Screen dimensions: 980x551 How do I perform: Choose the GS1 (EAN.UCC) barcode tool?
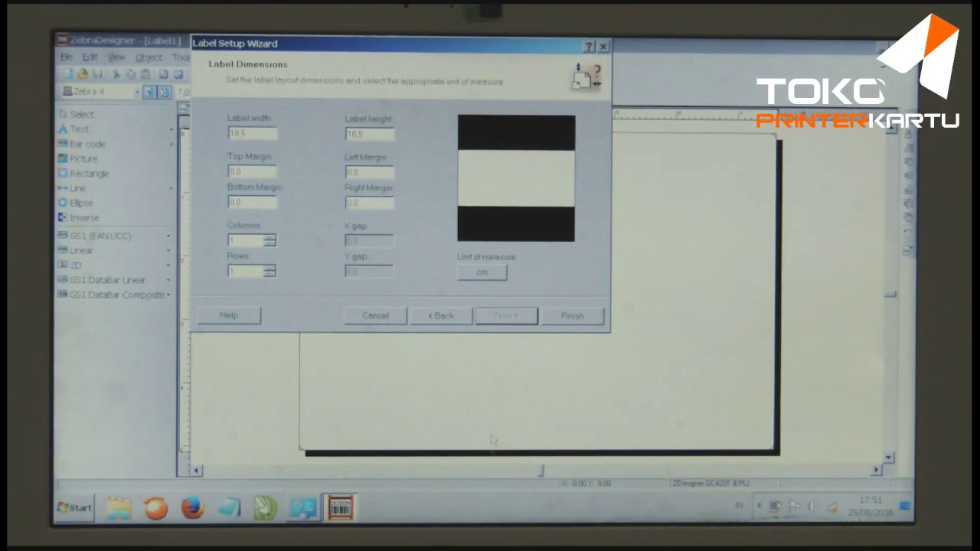pos(95,236)
